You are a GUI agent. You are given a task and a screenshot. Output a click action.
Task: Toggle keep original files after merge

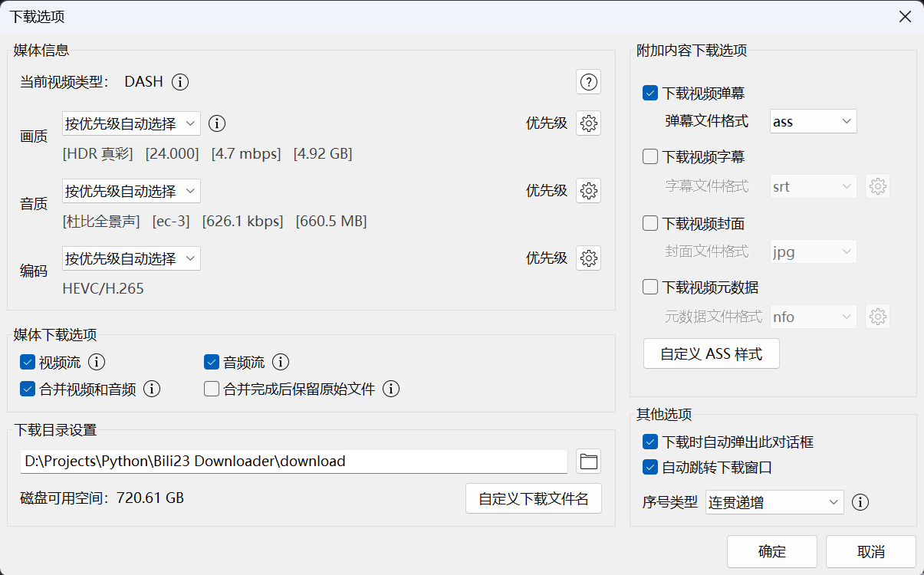point(212,389)
